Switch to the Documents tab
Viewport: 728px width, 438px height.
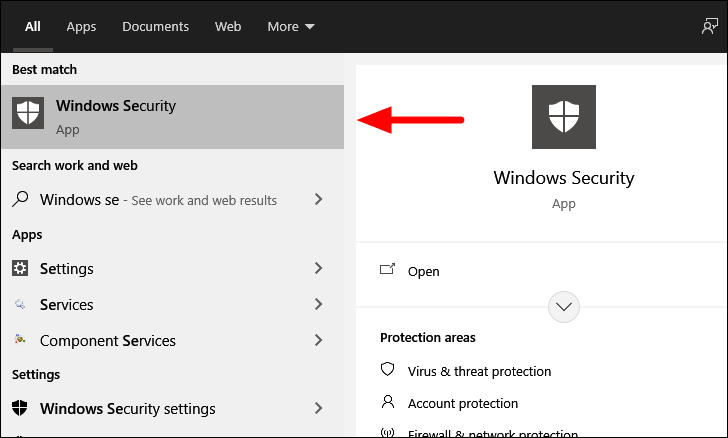[x=156, y=26]
